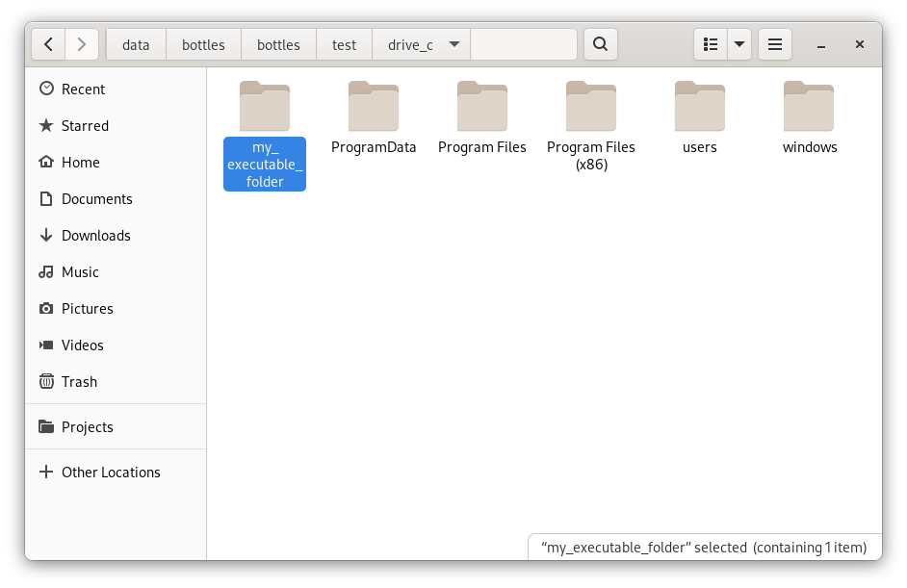
Task: Select the Program Files (x86) folder icon
Action: [591, 106]
